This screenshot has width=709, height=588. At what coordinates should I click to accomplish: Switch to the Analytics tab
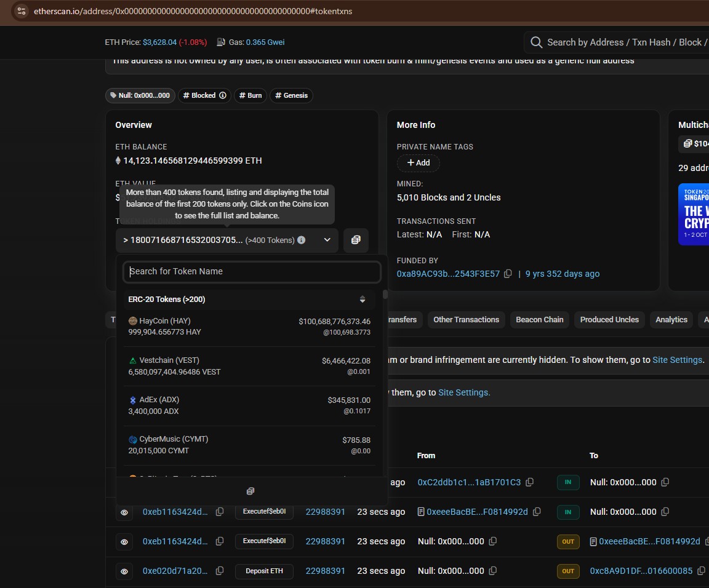671,320
